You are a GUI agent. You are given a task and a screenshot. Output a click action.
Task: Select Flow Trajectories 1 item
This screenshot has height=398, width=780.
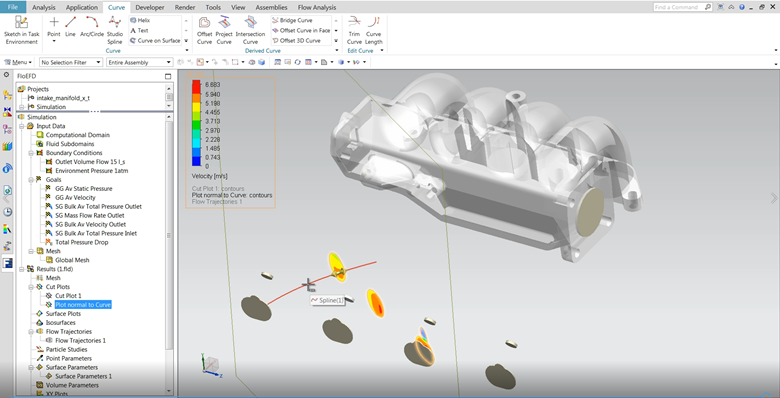(81, 340)
